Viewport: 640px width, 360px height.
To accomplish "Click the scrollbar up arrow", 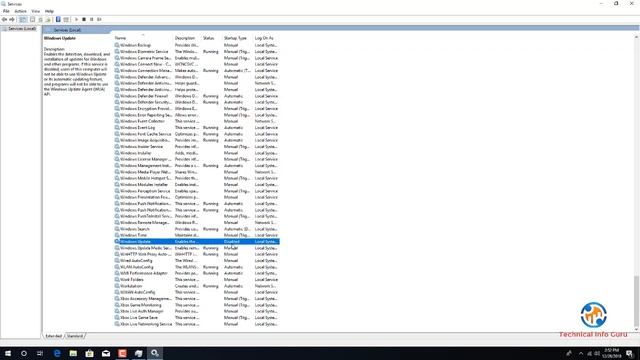I will point(636,38).
